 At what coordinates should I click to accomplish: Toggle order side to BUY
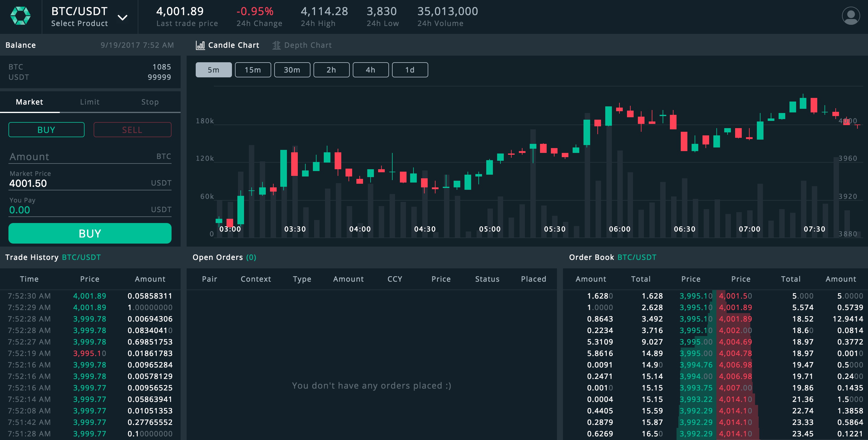(46, 130)
